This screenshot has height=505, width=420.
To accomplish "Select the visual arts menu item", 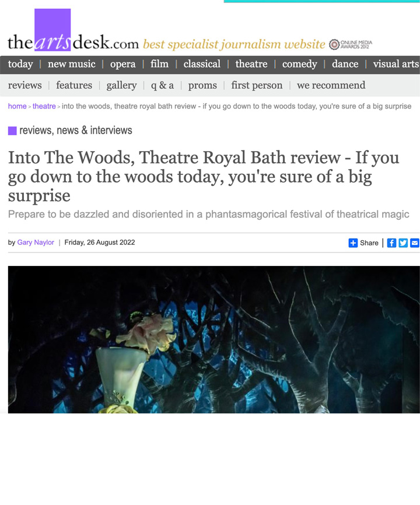I will click(396, 64).
